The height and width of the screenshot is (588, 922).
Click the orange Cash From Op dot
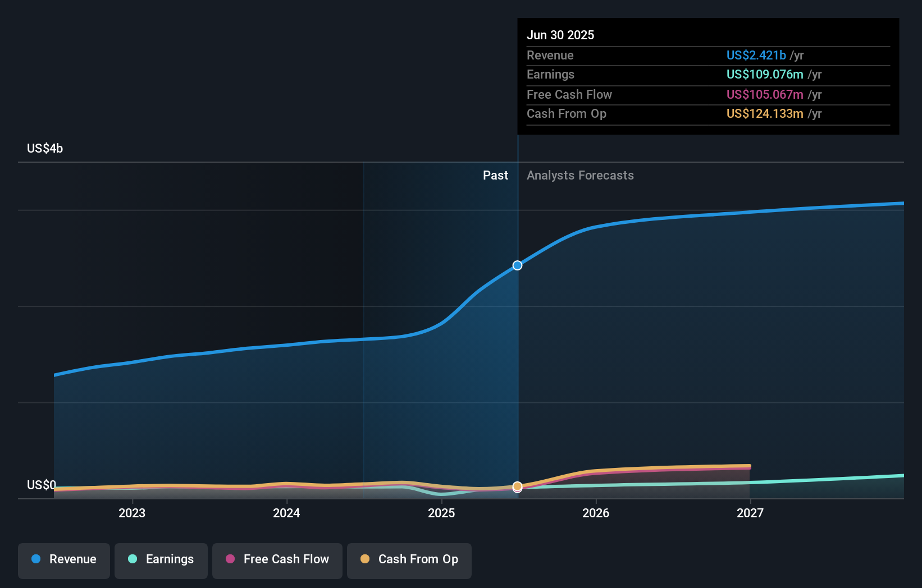(x=365, y=559)
